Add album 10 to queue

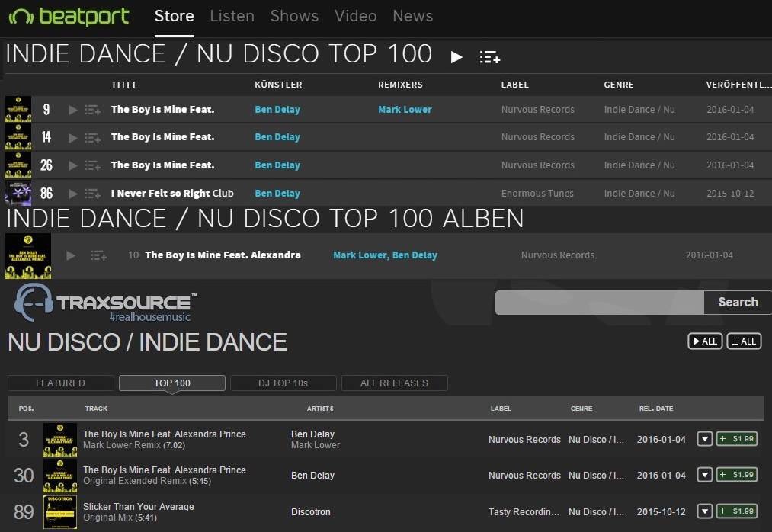point(99,255)
